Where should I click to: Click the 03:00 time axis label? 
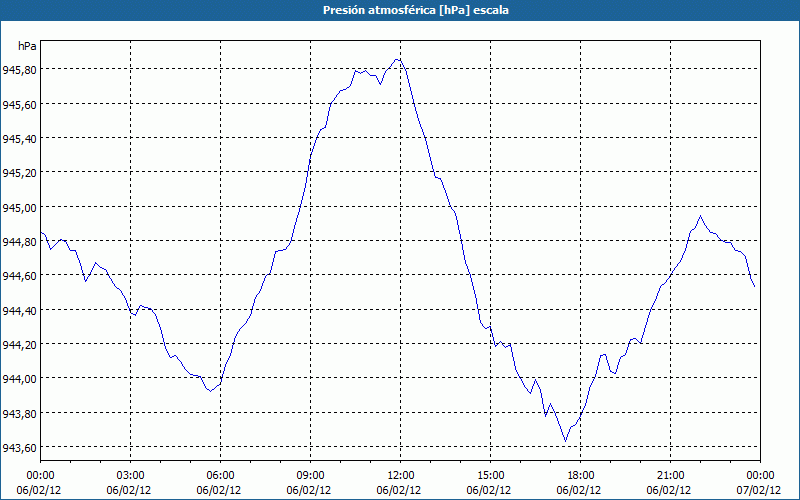(131, 476)
